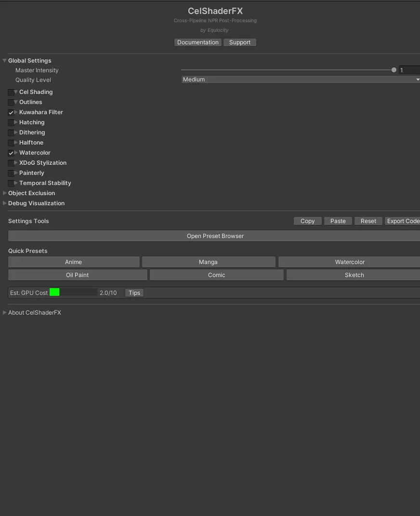Reset all settings

(x=368, y=221)
